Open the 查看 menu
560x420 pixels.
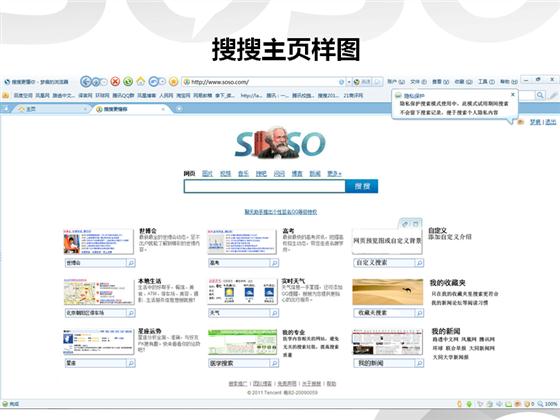click(x=440, y=82)
